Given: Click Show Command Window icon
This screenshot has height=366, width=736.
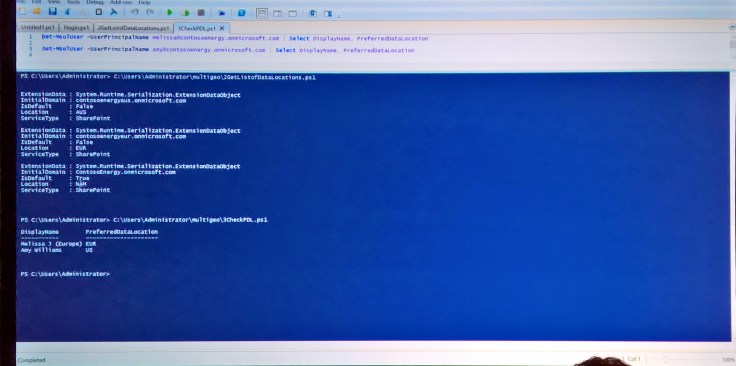Looking at the screenshot, I should pyautogui.click(x=313, y=14).
